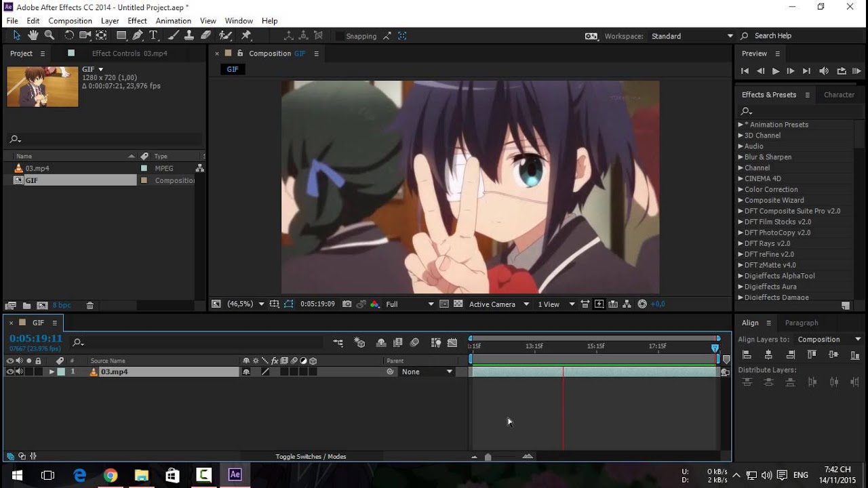This screenshot has width=868, height=488.
Task: Click the Composition Flowchart icon in viewer
Action: coord(627,304)
